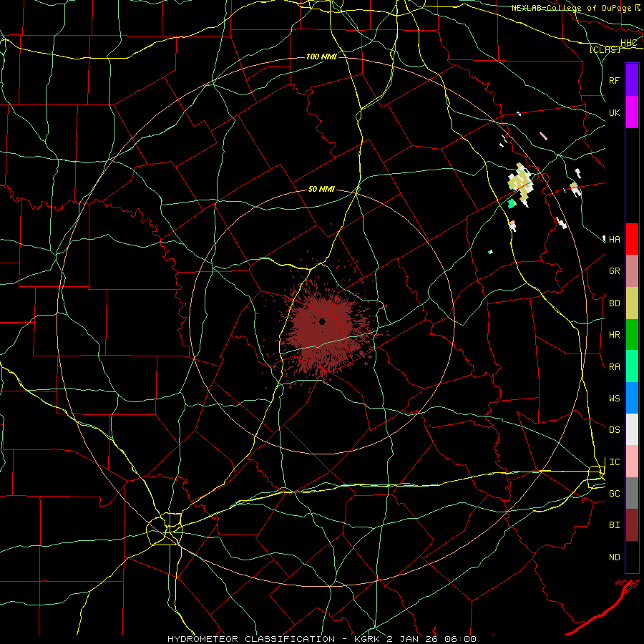The width and height of the screenshot is (644, 644).
Task: Pick the yellow BD legend swatch
Action: point(632,303)
